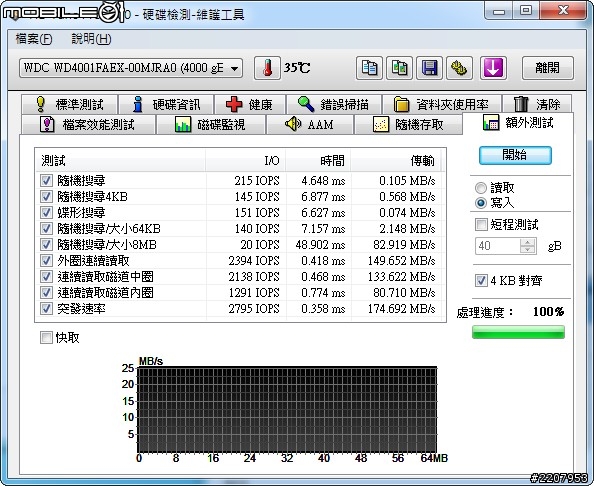Select the 讀取 radio button
The width and height of the screenshot is (594, 486).
(481, 188)
